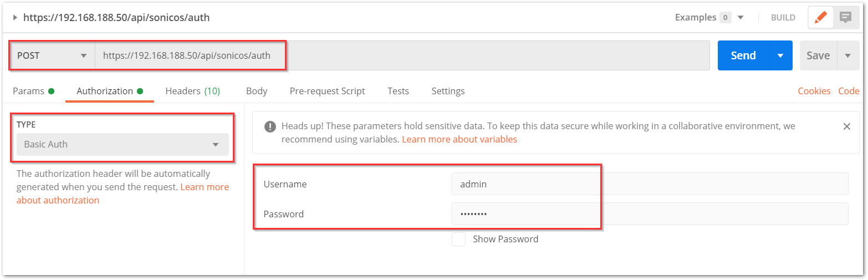
Task: Switch to the Headers (10) tab
Action: (192, 91)
